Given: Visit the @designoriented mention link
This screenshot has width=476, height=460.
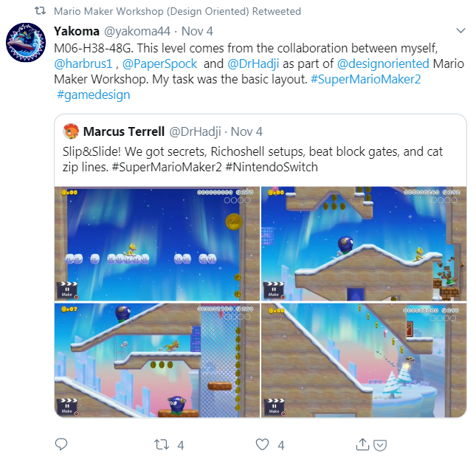Looking at the screenshot, I should tap(383, 63).
